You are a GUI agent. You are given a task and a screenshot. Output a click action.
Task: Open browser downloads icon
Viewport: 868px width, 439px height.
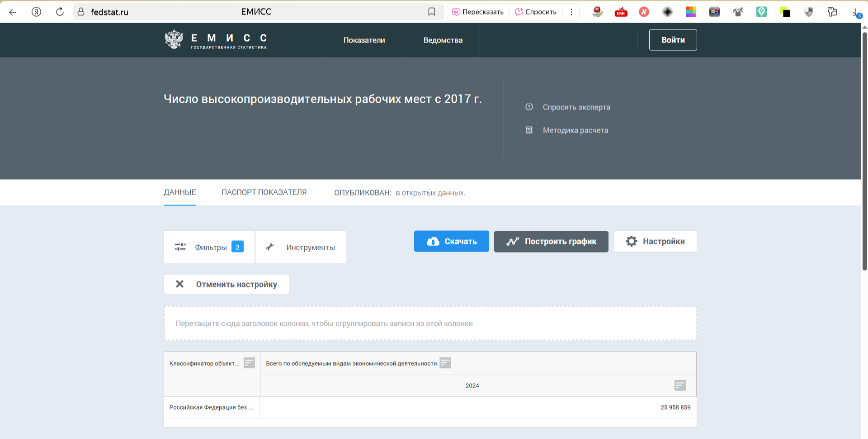point(856,12)
